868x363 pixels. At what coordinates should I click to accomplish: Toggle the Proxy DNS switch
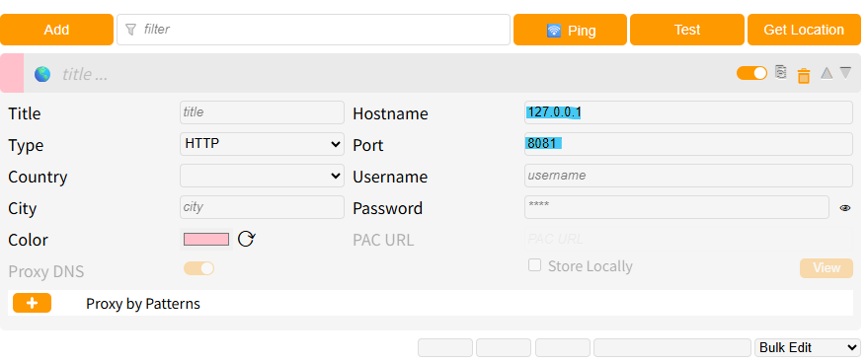198,268
